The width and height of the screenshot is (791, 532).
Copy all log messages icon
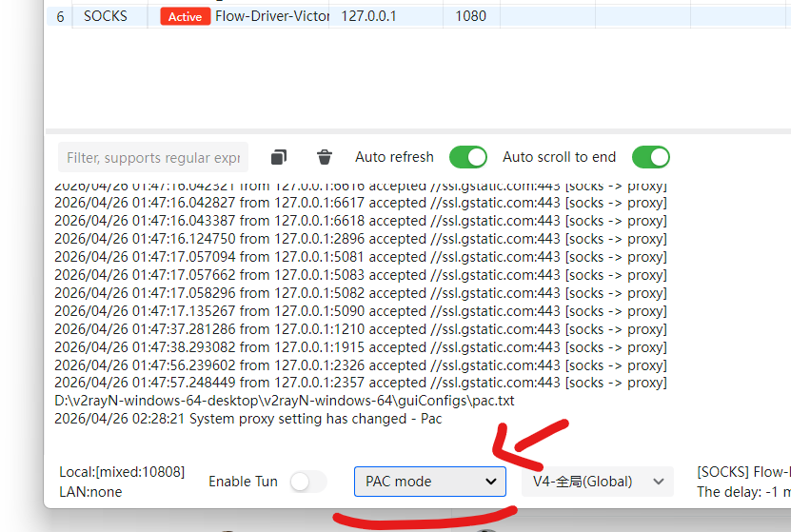(x=279, y=157)
